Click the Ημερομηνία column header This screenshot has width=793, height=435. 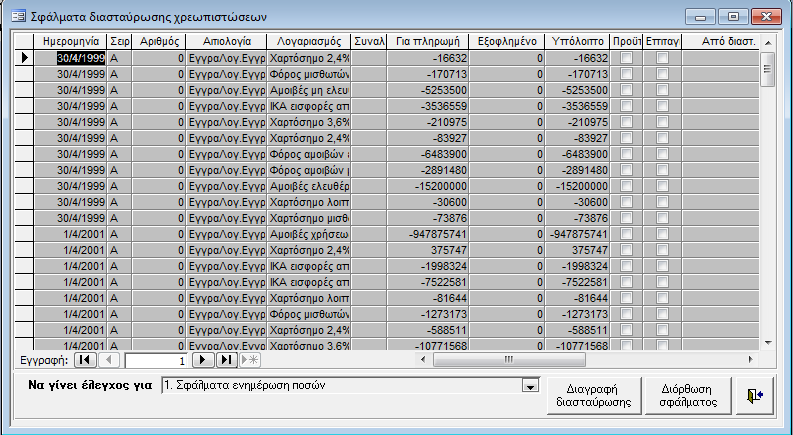69,42
